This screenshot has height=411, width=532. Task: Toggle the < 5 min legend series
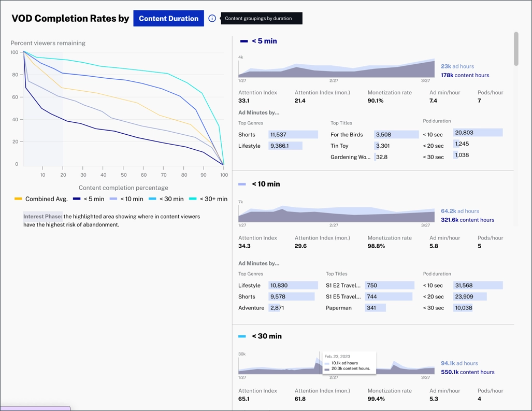point(89,199)
